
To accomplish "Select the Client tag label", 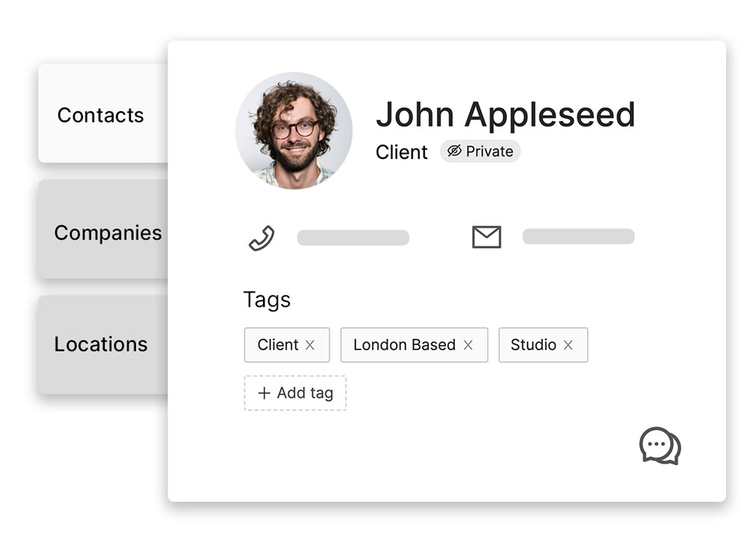I will pyautogui.click(x=278, y=344).
